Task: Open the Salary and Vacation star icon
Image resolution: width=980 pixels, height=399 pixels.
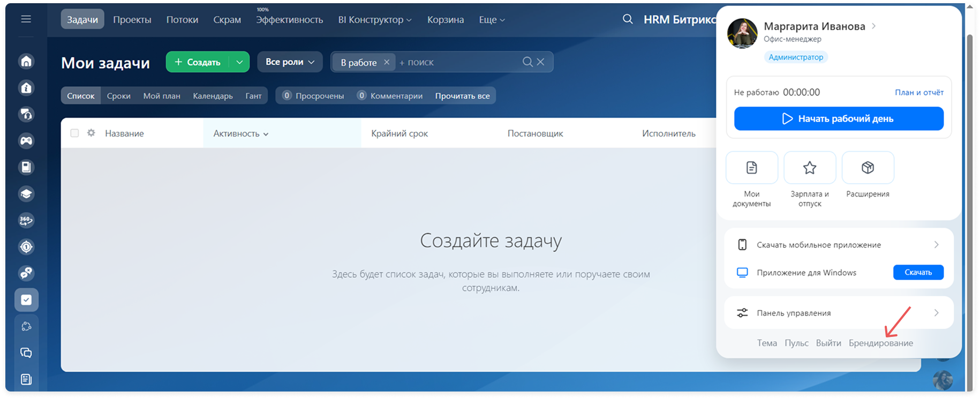Action: click(x=810, y=168)
